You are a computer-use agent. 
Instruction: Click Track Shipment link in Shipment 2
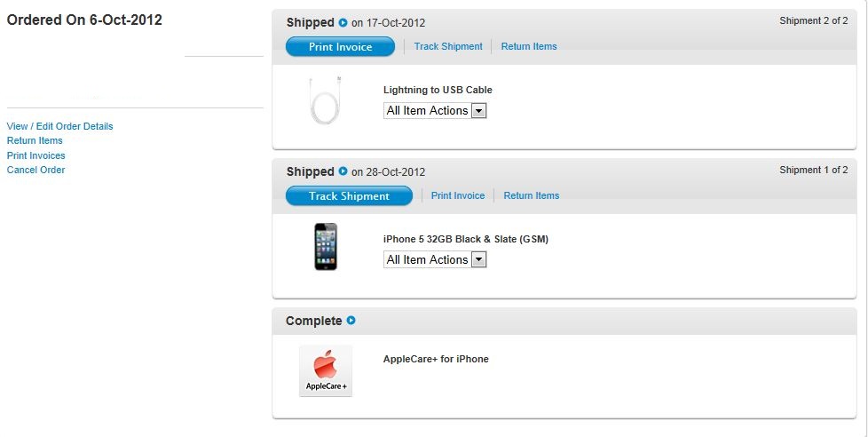pos(448,46)
